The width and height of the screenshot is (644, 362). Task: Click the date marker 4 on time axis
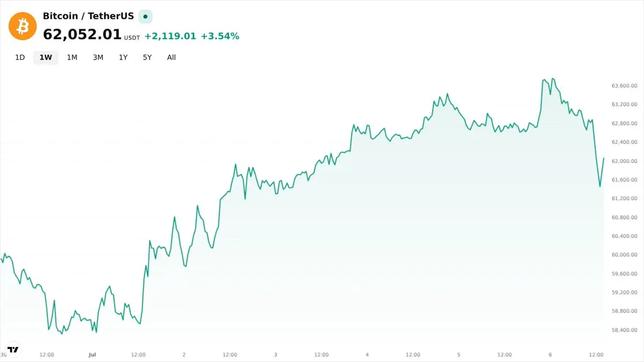[x=367, y=354]
